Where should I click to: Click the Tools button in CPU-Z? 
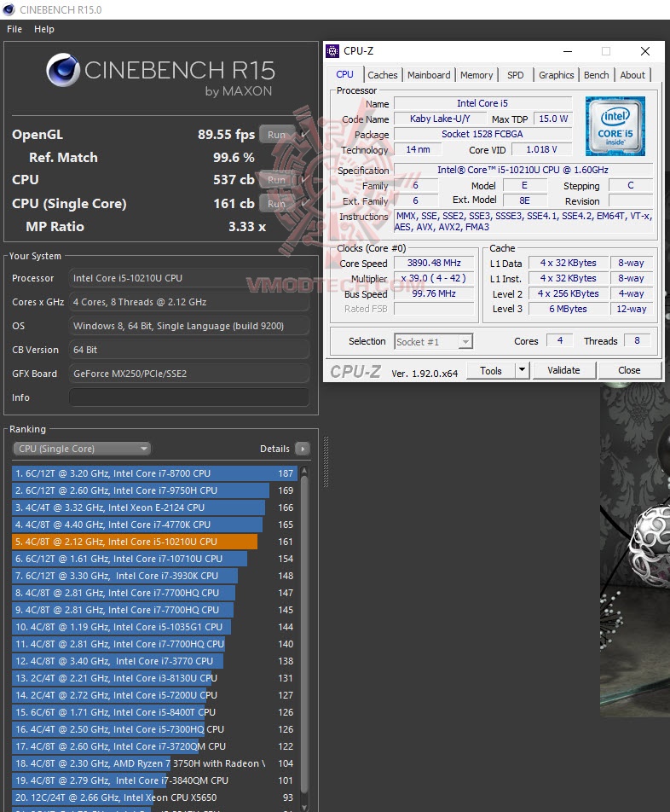point(491,371)
